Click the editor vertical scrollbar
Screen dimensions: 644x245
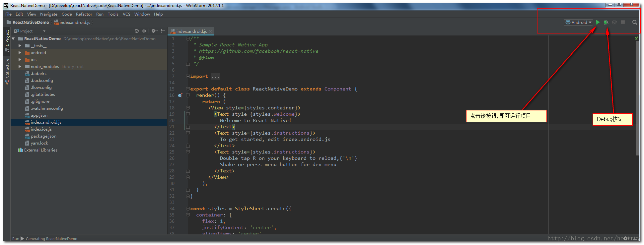click(x=637, y=98)
